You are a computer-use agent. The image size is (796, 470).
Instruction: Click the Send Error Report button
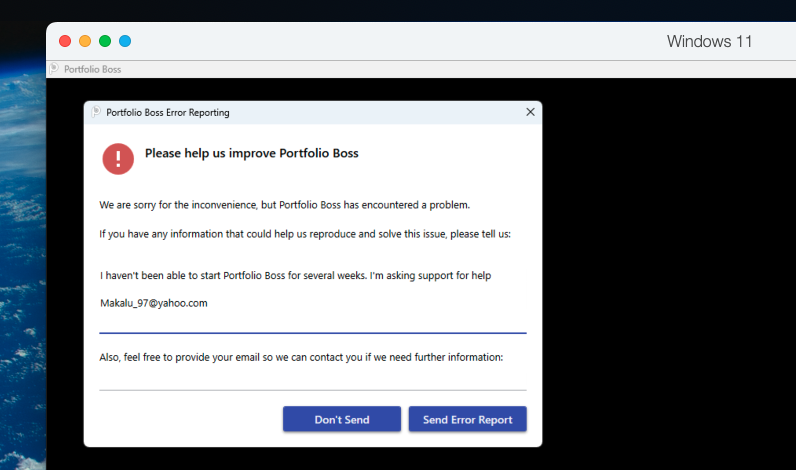coord(467,419)
